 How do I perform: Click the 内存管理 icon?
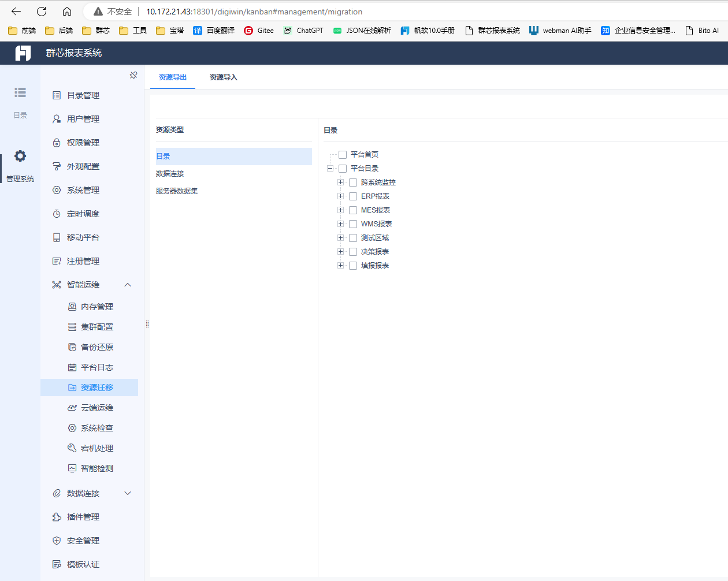pos(72,307)
